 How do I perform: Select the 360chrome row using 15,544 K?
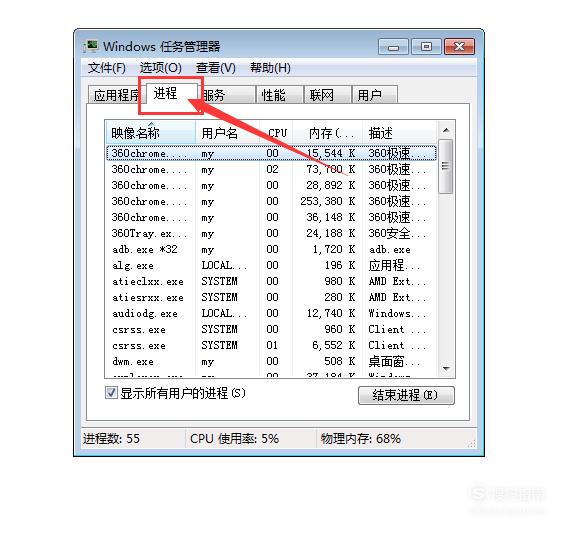coord(271,153)
